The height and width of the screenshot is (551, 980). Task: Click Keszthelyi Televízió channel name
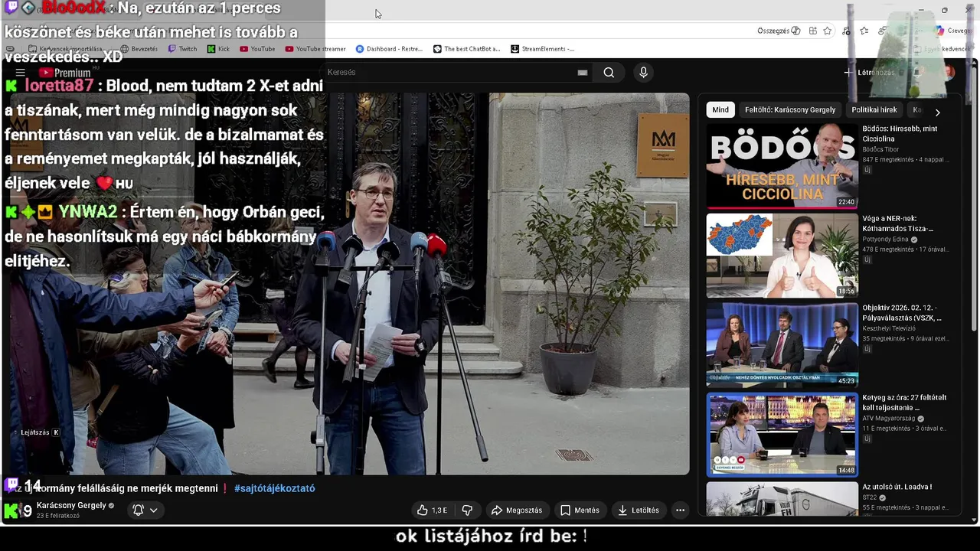coord(889,328)
